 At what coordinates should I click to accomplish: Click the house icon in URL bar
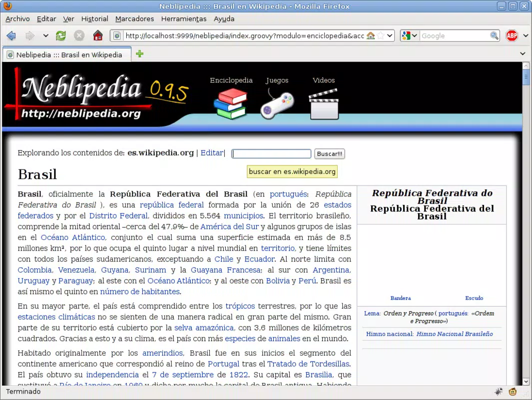[x=371, y=35]
